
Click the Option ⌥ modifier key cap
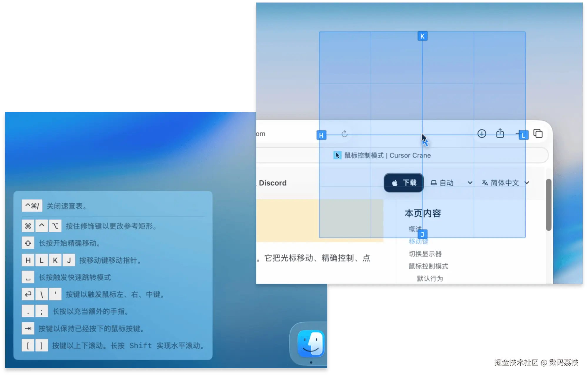[x=55, y=226]
